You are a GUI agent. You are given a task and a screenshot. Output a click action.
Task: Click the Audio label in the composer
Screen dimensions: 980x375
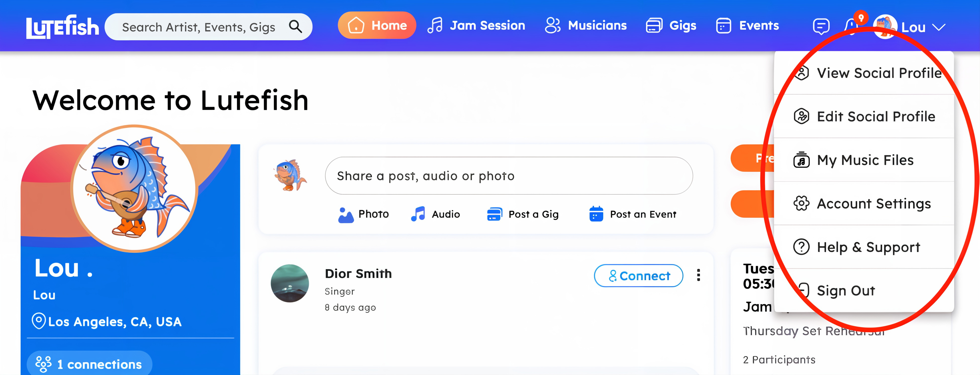click(446, 214)
